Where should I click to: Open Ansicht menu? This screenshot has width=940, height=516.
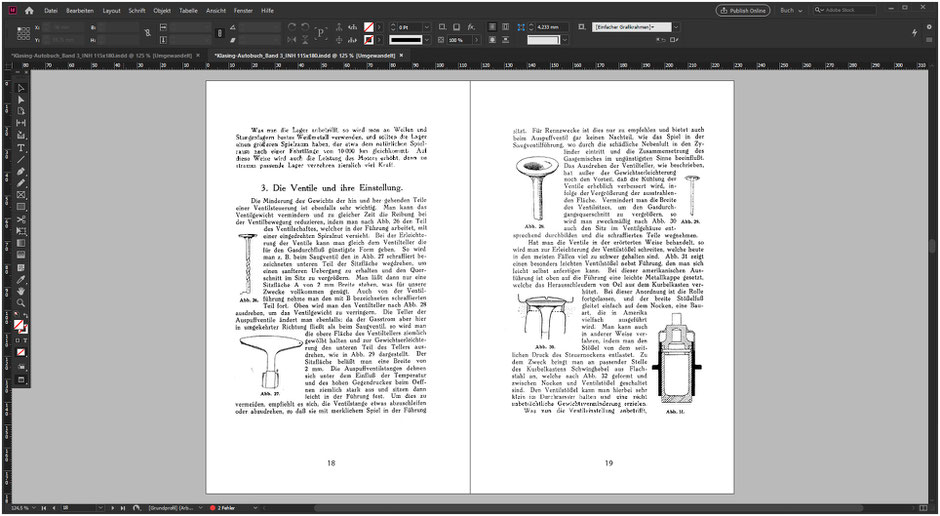click(216, 11)
